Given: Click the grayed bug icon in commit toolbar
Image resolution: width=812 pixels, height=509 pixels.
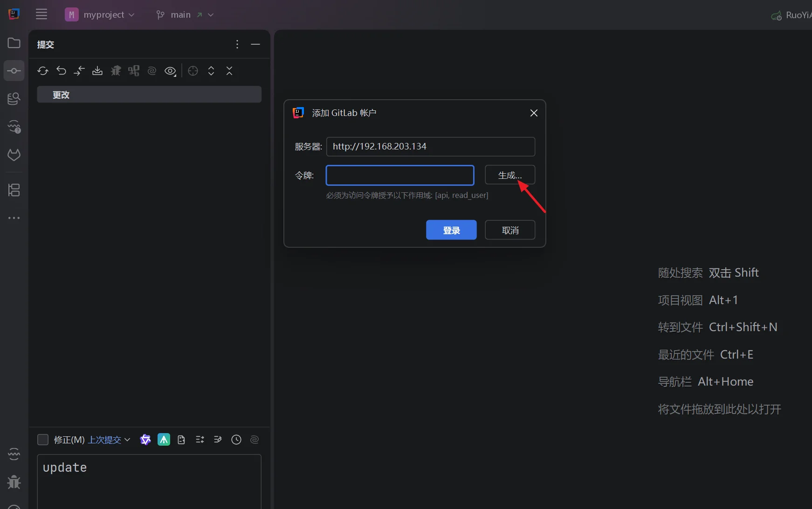Looking at the screenshot, I should (x=116, y=71).
